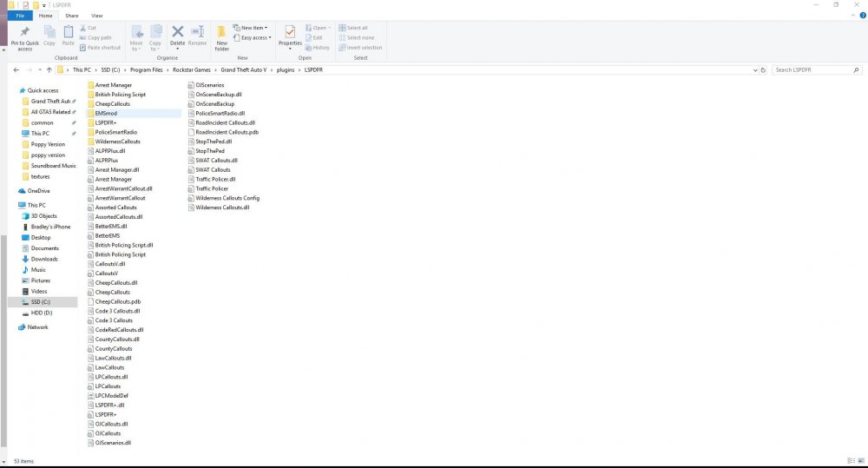
Task: Select the EMSmod folder
Action: (x=134, y=113)
